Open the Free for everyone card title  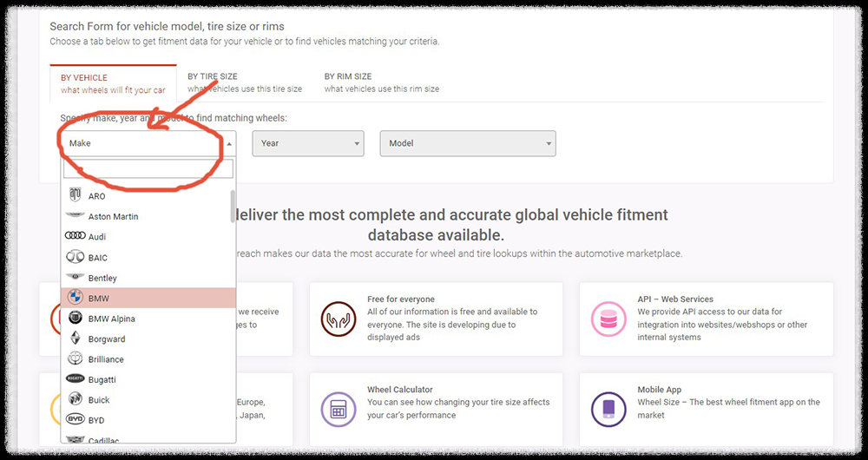(x=401, y=299)
